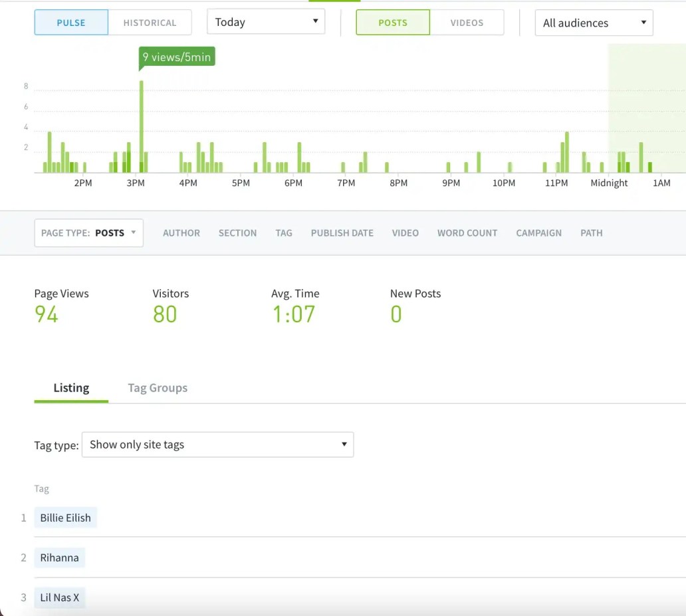The height and width of the screenshot is (616, 686).
Task: Open the Page Type: Posts dropdown
Action: pos(88,233)
